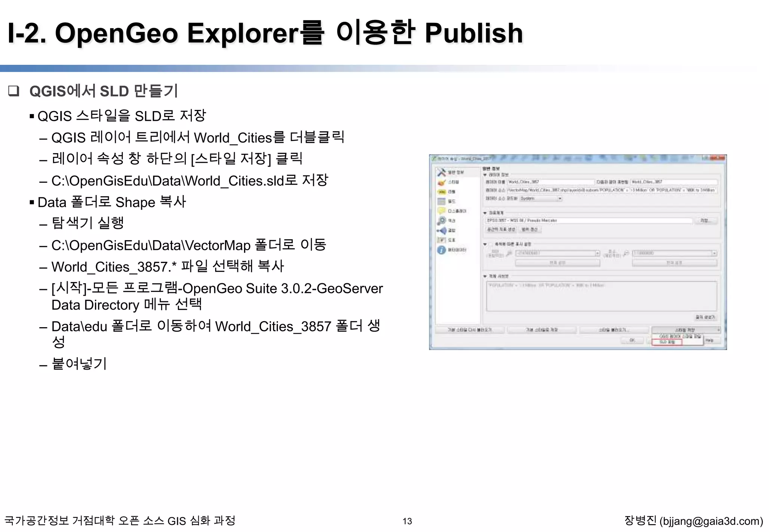
Task: Collapse the scale visibility section triangle
Action: tap(485, 244)
